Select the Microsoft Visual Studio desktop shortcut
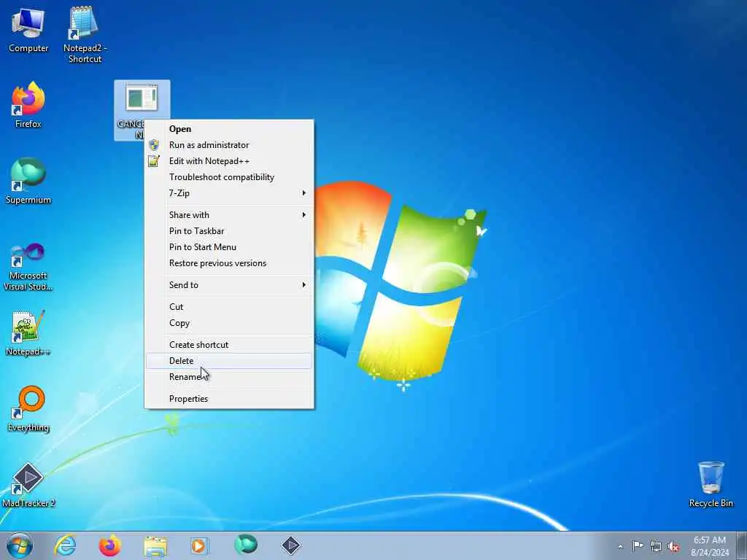 (28, 267)
